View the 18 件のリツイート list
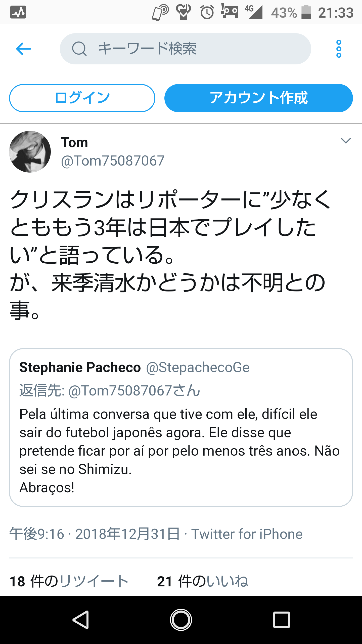Image resolution: width=362 pixels, height=644 pixels. [x=69, y=581]
